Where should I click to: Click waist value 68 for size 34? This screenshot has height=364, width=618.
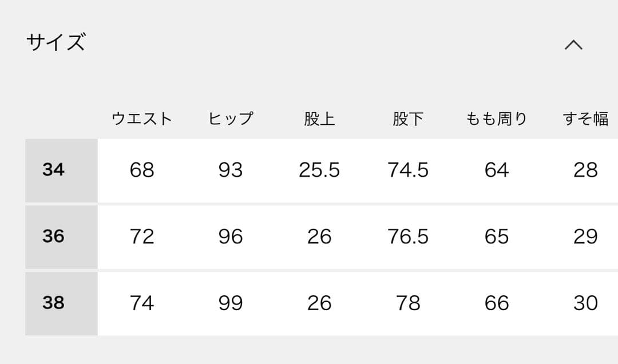tap(142, 169)
